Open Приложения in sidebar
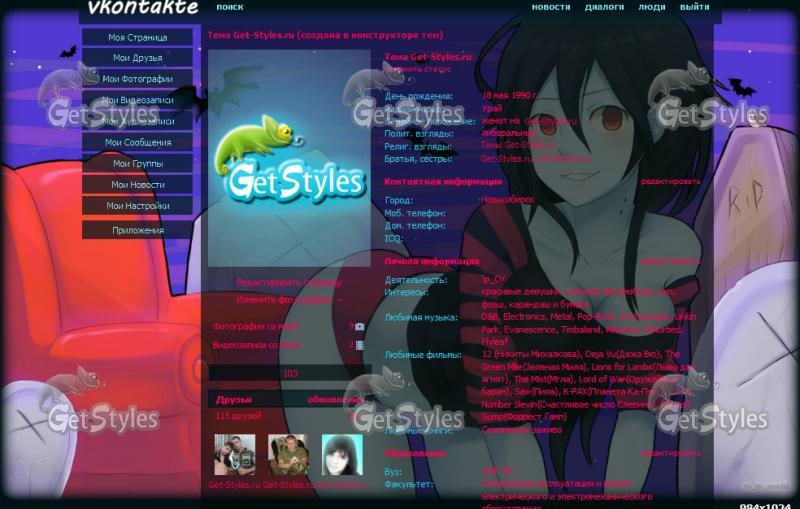This screenshot has height=509, width=800. [x=137, y=230]
